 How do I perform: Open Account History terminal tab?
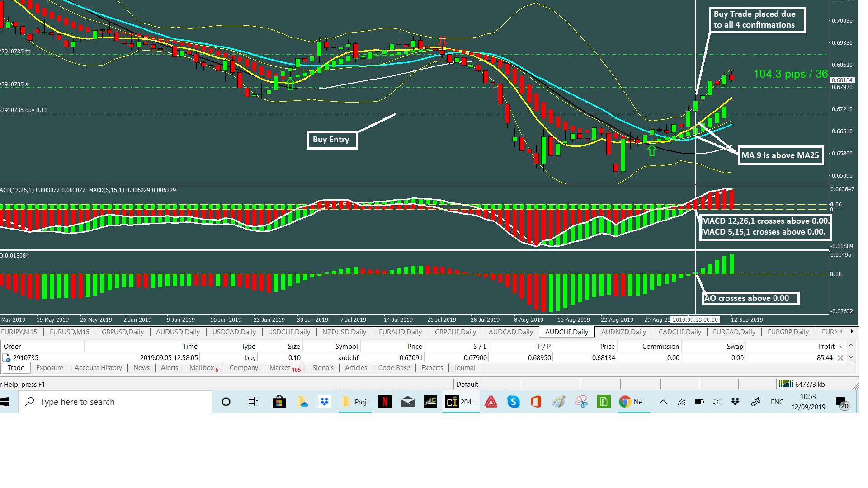(98, 368)
